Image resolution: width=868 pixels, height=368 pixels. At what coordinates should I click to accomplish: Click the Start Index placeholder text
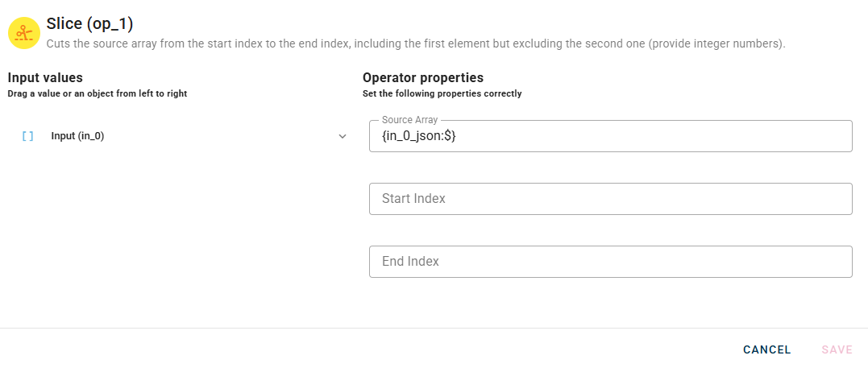point(413,199)
